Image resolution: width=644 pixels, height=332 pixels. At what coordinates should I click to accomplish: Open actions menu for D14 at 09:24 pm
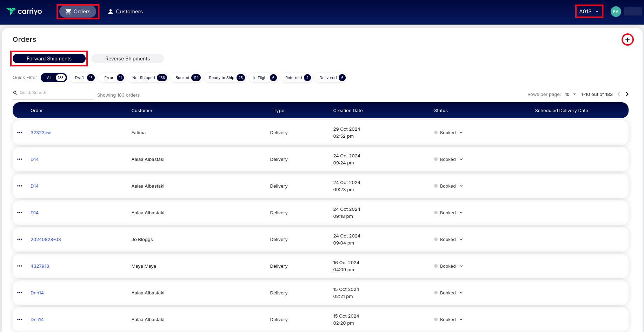[x=20, y=159]
